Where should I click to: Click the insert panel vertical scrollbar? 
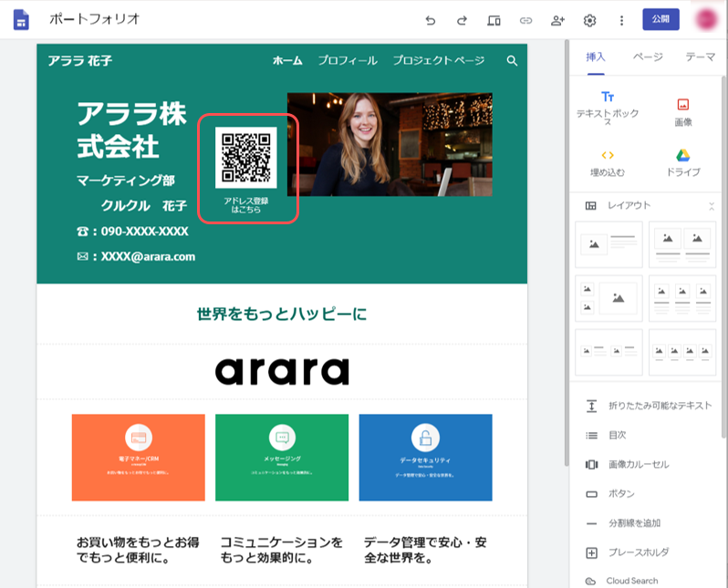723,257
